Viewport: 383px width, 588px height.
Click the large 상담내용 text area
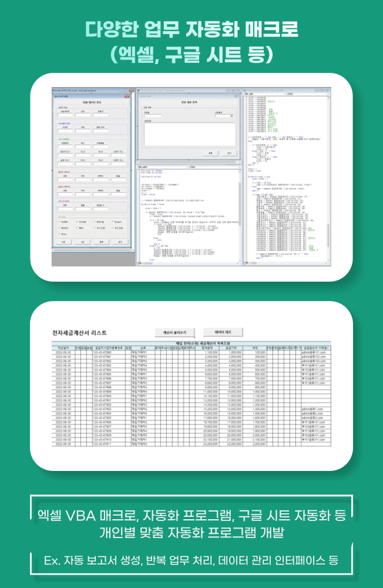pos(189,134)
